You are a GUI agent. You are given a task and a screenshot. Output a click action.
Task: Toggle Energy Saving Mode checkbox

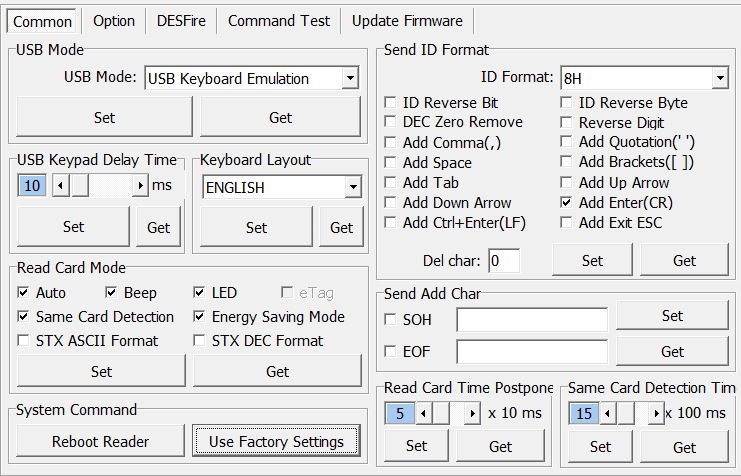(x=200, y=317)
